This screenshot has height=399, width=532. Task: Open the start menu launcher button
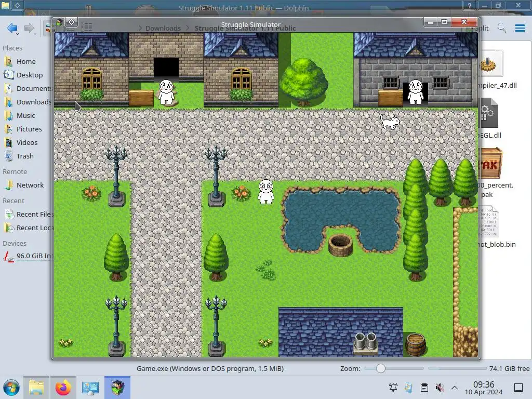11,388
